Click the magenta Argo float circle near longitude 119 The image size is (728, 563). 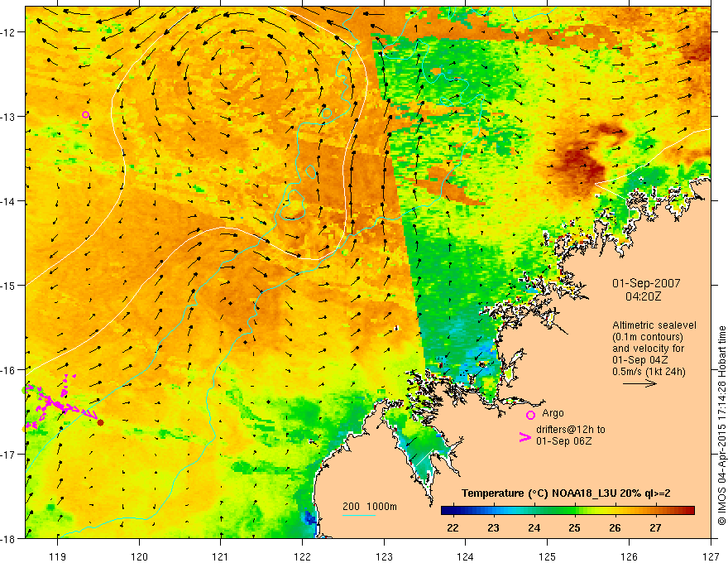tap(85, 115)
